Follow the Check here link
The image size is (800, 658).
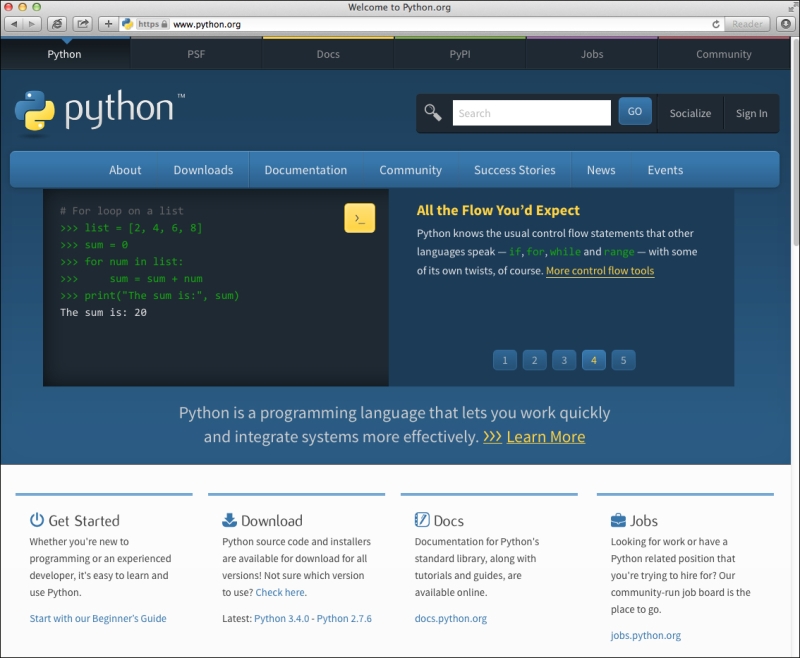coord(280,592)
